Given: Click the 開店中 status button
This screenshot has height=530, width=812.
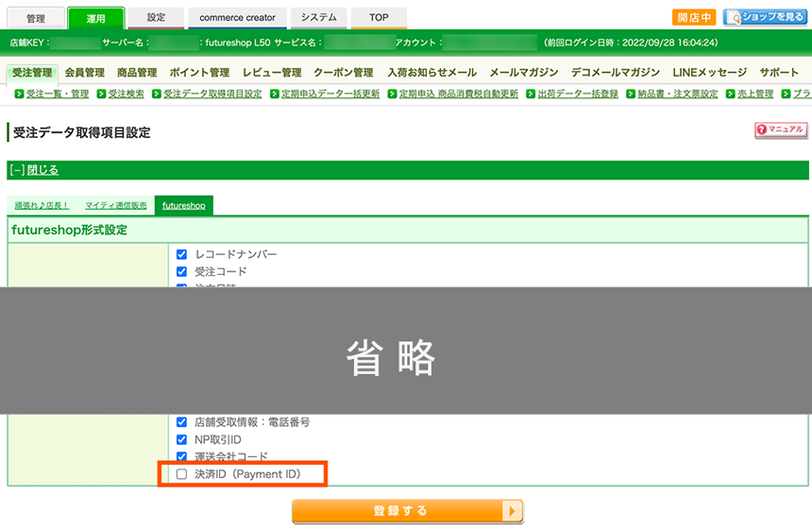Looking at the screenshot, I should [694, 17].
